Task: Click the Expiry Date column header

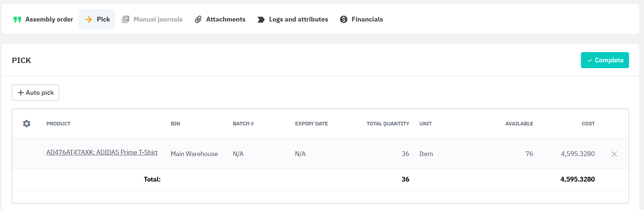Action: (x=311, y=124)
